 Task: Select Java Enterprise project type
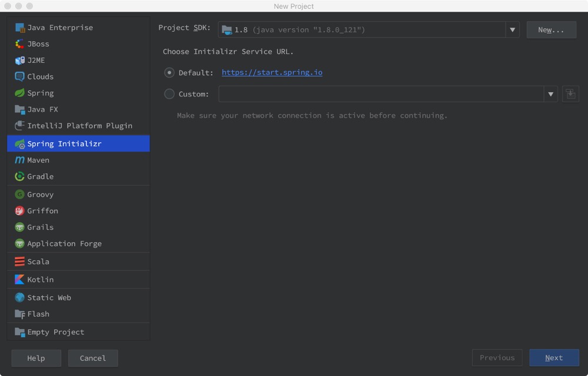click(78, 28)
